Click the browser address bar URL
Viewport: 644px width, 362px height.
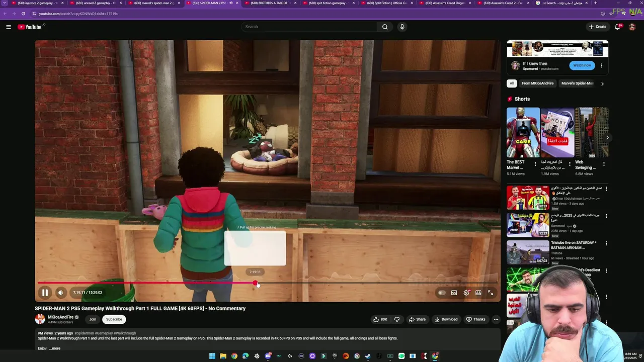coord(78,14)
